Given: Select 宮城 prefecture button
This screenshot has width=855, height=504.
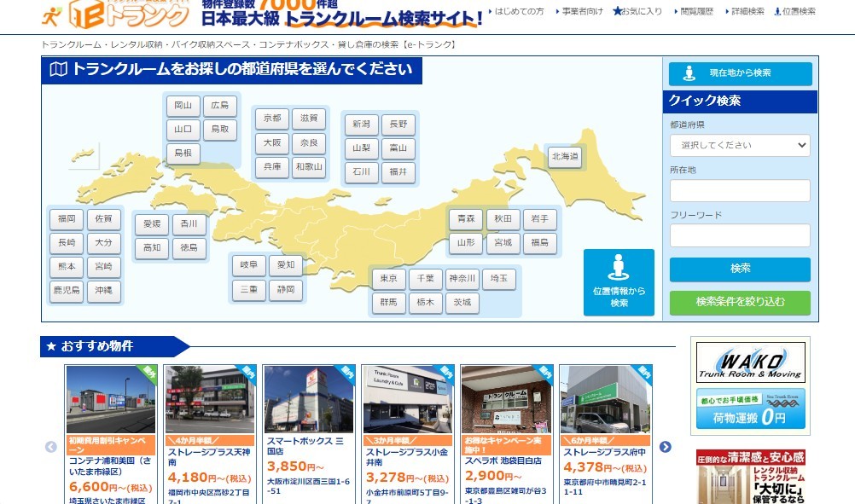Looking at the screenshot, I should click(x=503, y=242).
